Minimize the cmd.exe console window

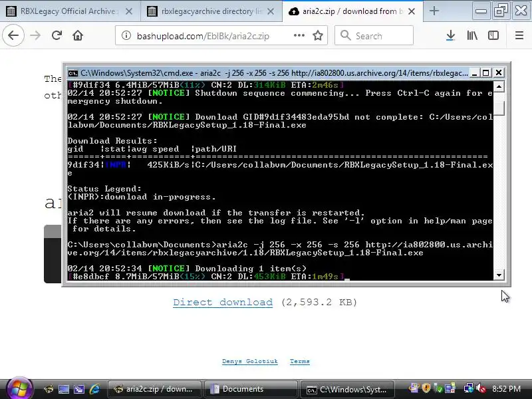point(475,73)
